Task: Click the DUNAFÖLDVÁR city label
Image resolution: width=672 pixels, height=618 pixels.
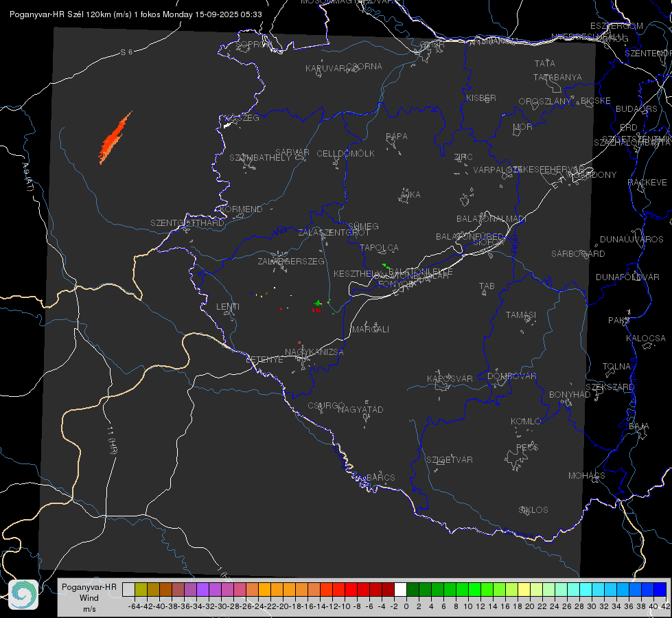Action: click(x=627, y=277)
